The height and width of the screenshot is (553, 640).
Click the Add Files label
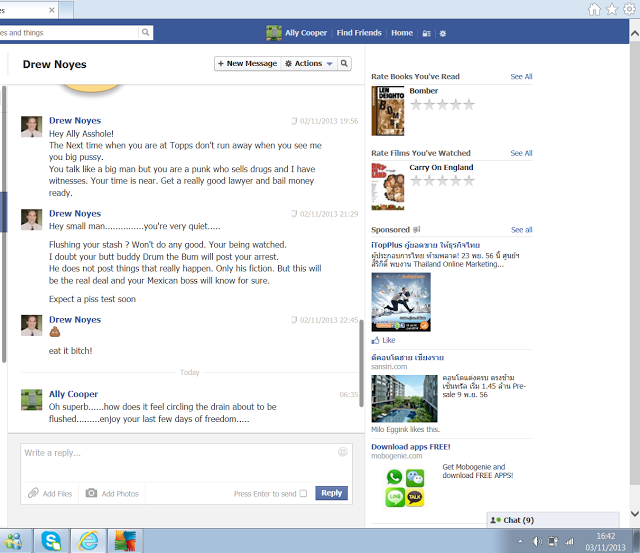tap(57, 493)
